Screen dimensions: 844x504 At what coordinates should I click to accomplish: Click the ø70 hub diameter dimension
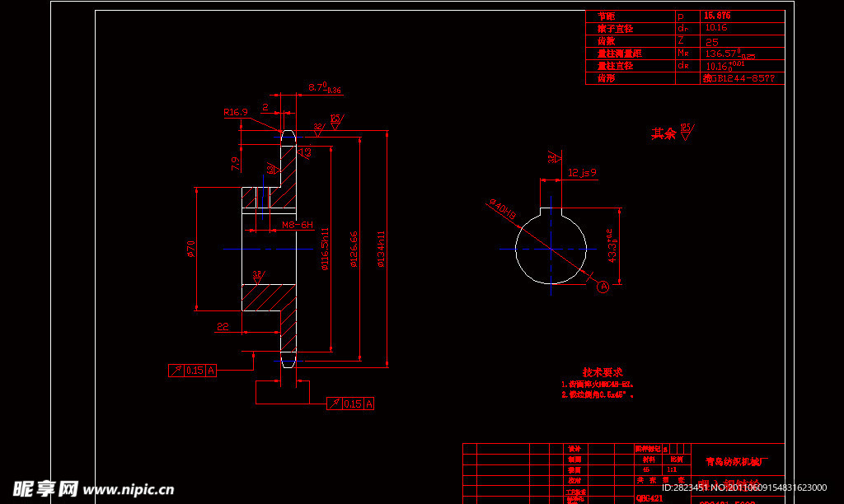coord(190,249)
